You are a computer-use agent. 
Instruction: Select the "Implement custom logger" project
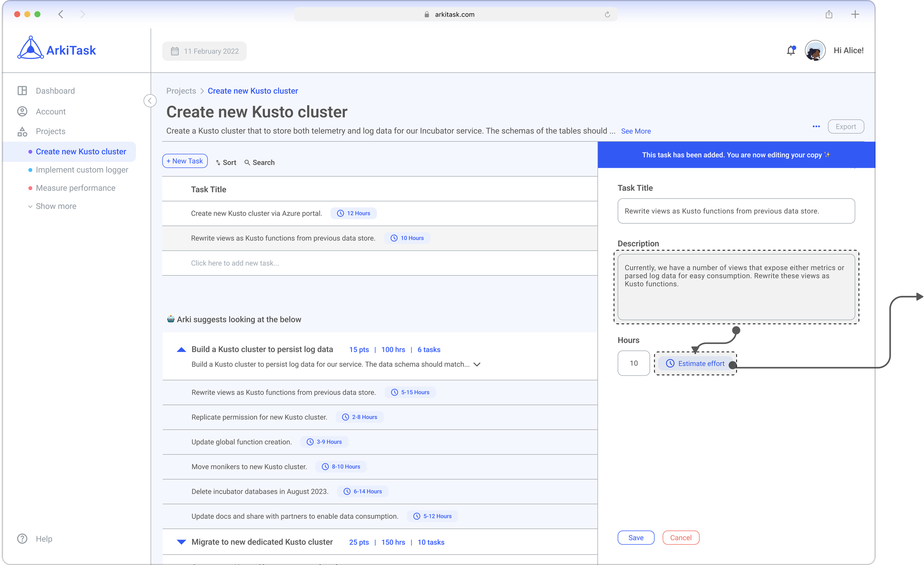(x=82, y=170)
